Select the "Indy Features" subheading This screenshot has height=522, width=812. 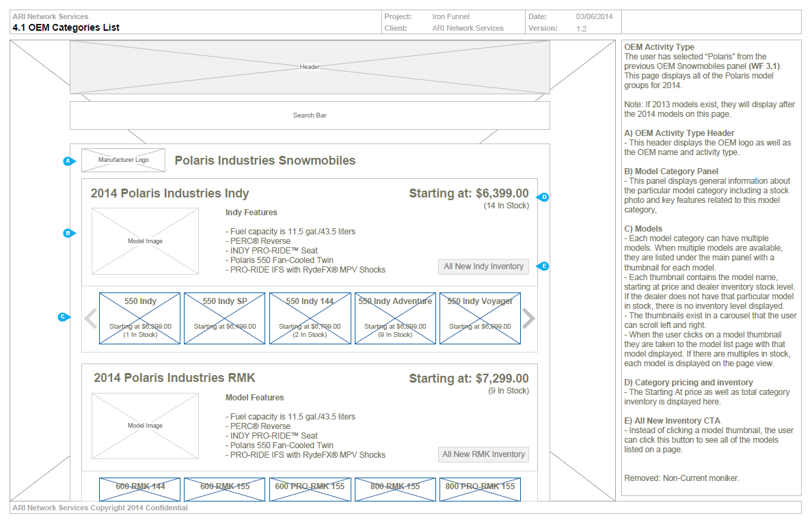tap(251, 212)
